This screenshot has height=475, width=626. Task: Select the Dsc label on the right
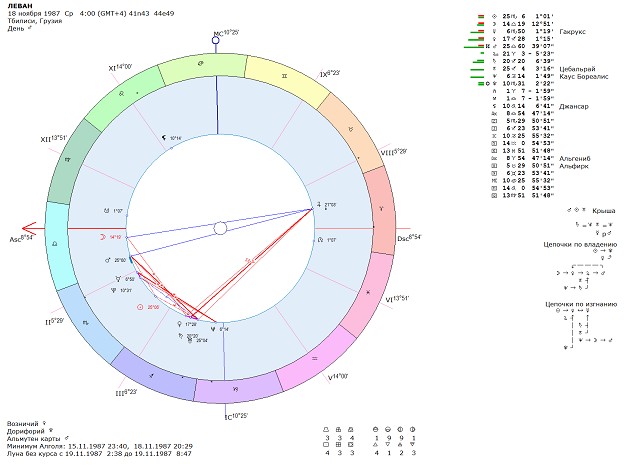click(x=402, y=238)
